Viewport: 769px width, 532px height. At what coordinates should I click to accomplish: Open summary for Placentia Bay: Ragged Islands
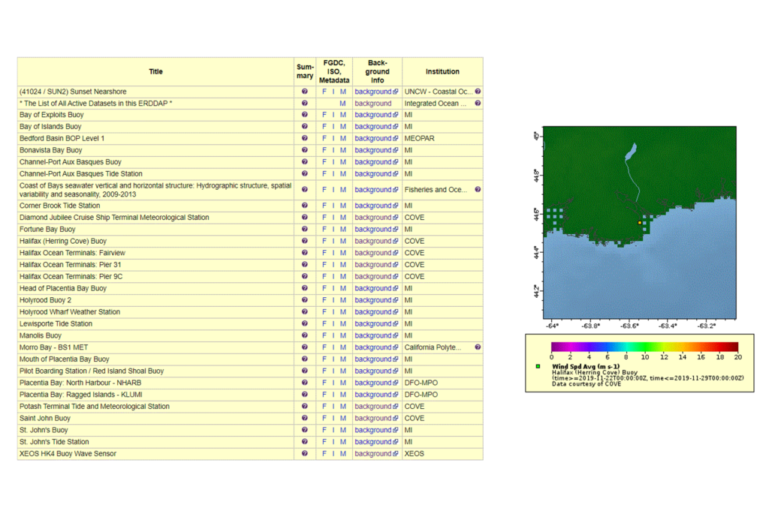click(305, 395)
